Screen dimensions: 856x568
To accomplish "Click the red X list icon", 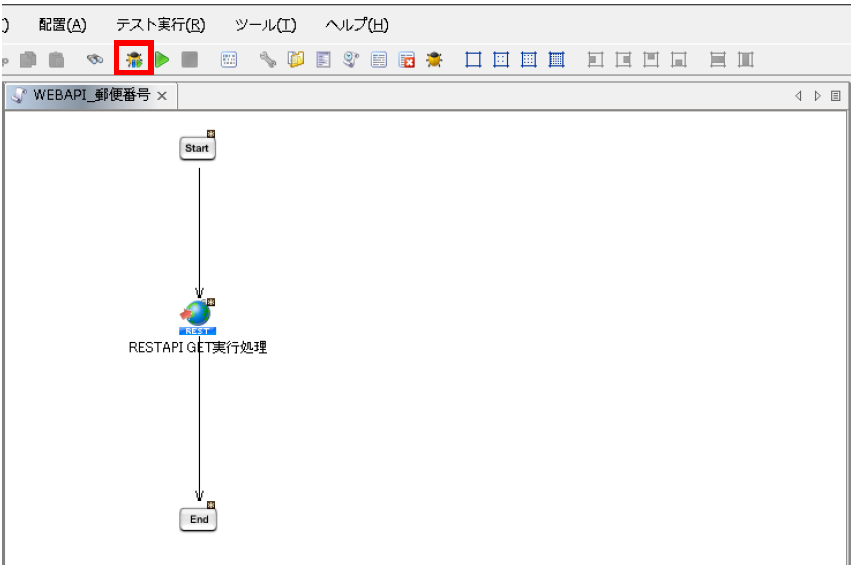I will click(x=407, y=60).
